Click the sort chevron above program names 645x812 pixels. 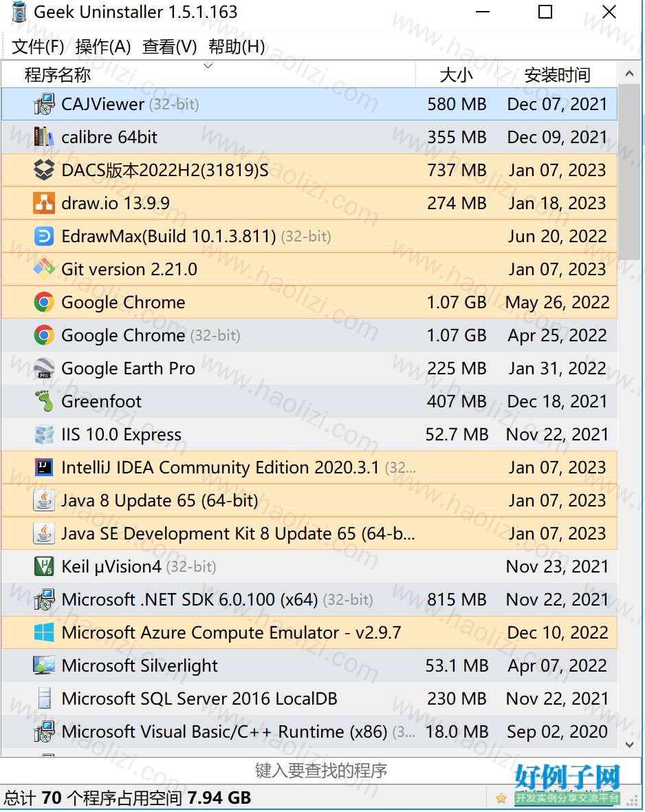(208, 66)
